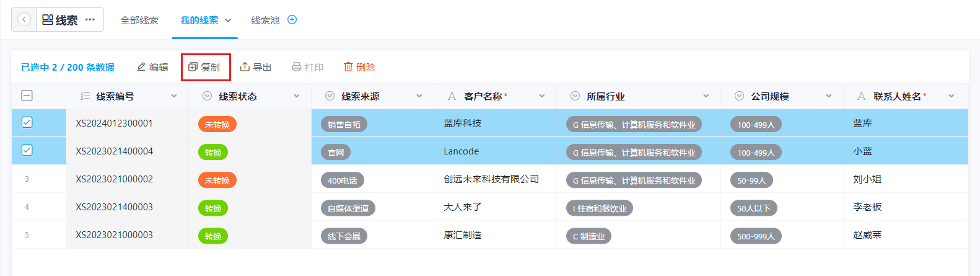Click the 500-999人 company size tag
Screen dimensions: 980x276
point(756,236)
